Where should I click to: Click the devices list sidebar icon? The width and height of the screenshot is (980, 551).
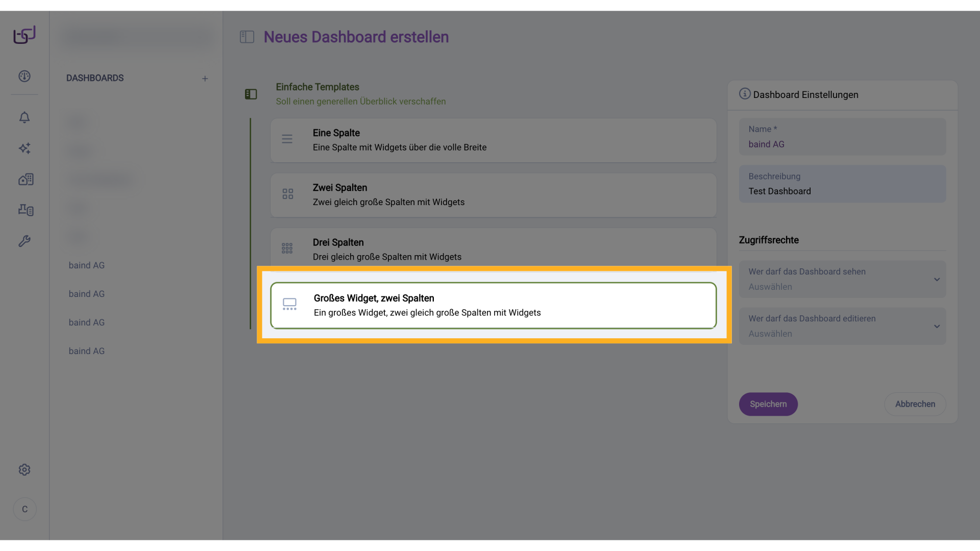point(26,210)
